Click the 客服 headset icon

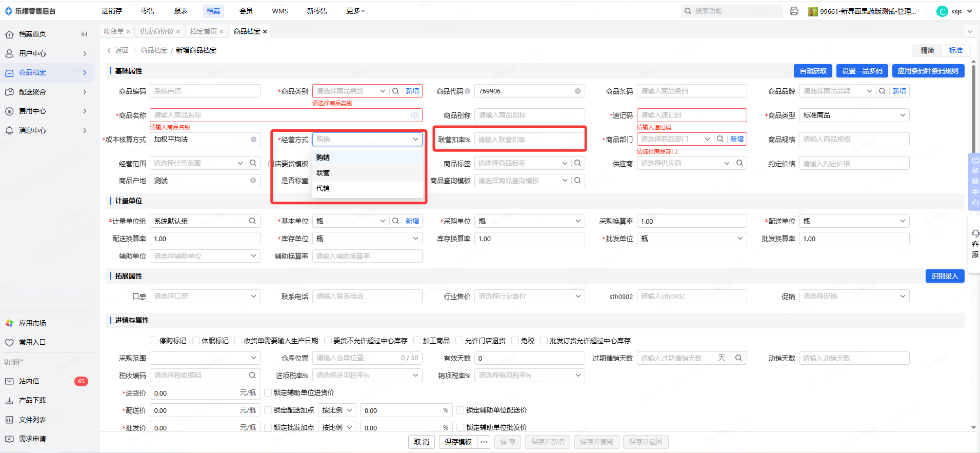click(975, 233)
